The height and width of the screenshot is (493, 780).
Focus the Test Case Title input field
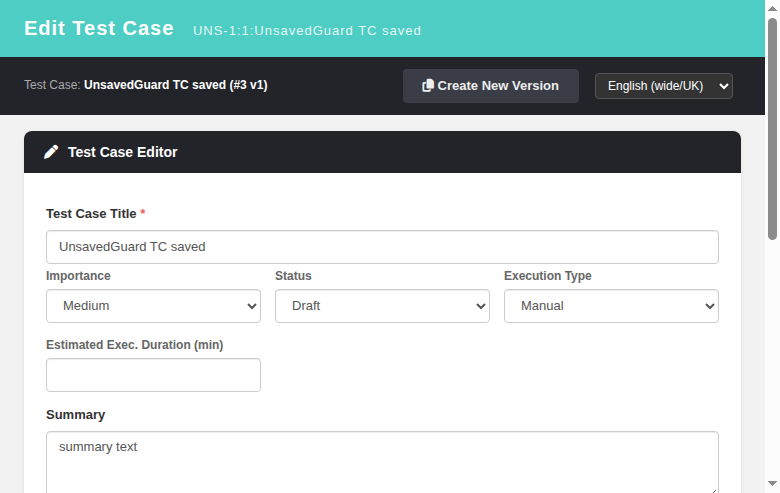click(382, 247)
